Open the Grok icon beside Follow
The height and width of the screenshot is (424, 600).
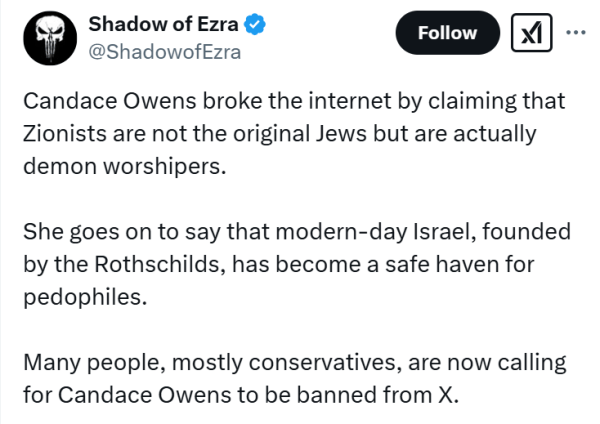click(x=532, y=33)
